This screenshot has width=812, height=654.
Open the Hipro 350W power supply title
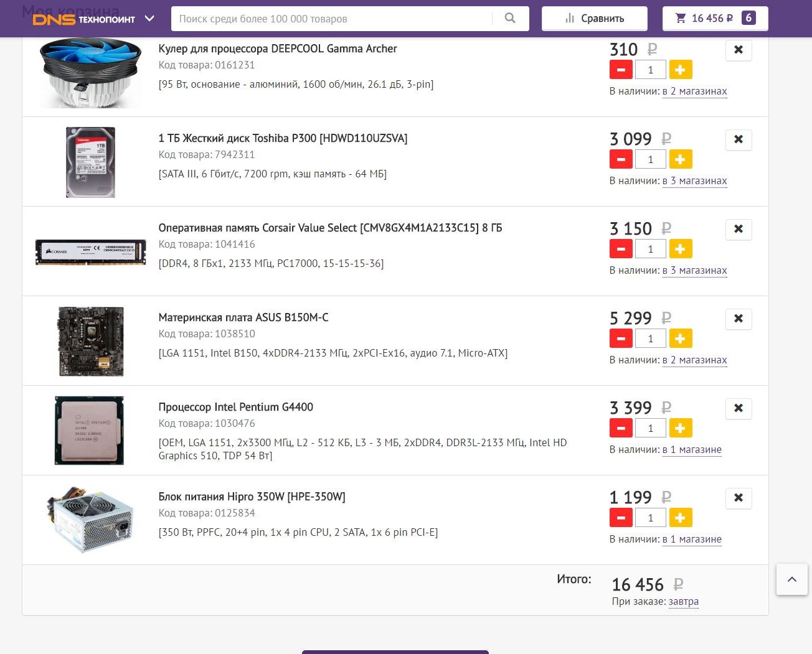pyautogui.click(x=252, y=497)
